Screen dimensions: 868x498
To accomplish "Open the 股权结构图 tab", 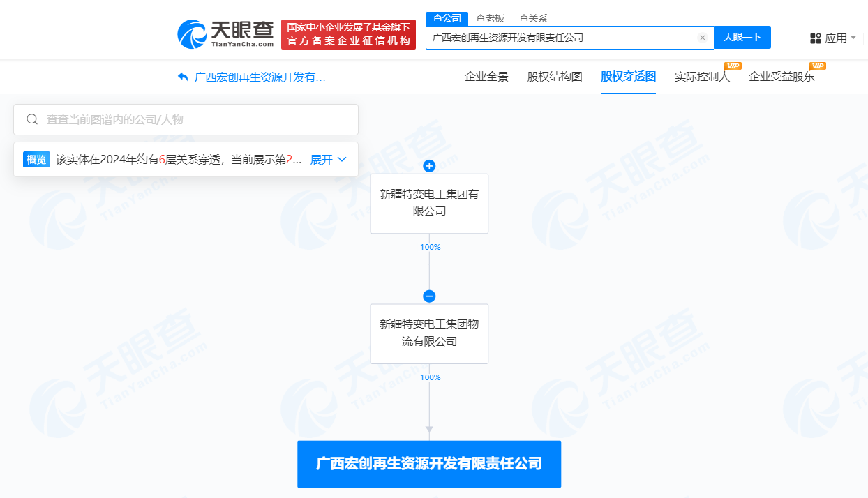I will (x=555, y=77).
